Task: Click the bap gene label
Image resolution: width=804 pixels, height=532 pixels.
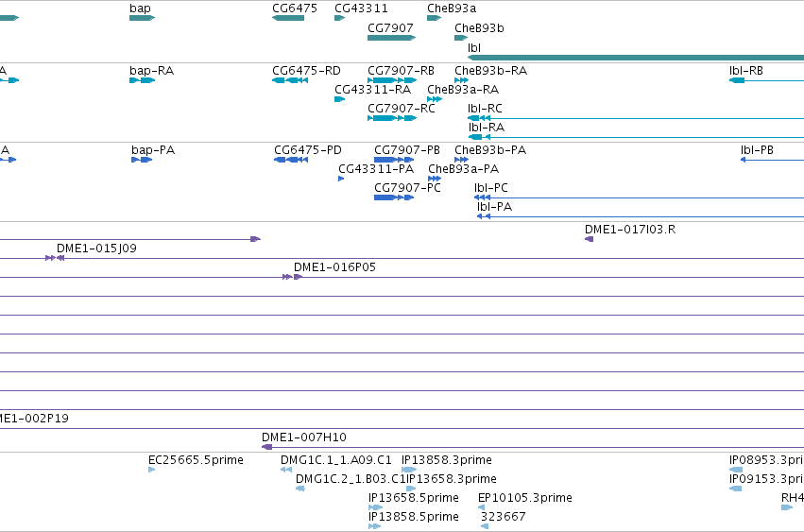Action: (140, 9)
